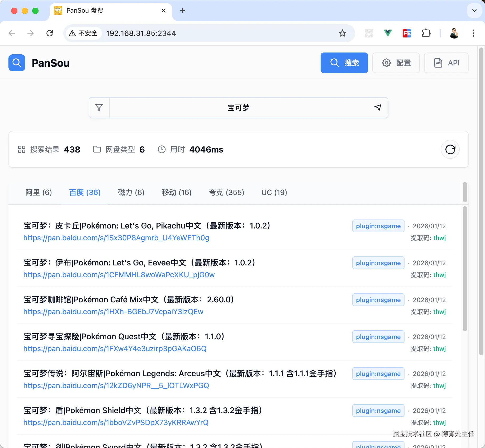Click the 不安全 site security indicator
Screen dimensions: 485x448
tap(83, 33)
